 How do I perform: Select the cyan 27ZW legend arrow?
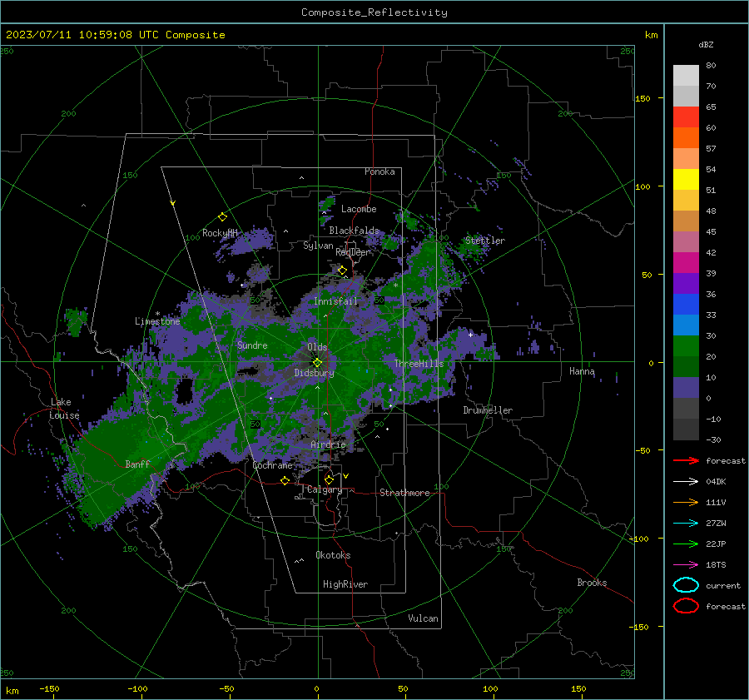click(686, 524)
